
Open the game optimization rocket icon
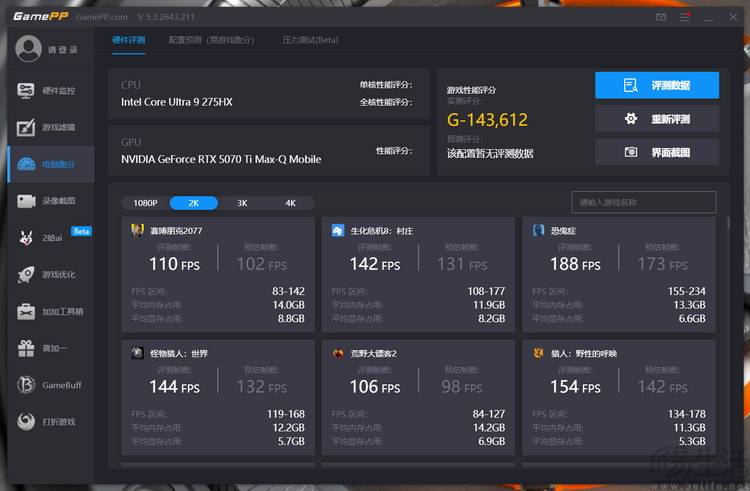[26, 274]
